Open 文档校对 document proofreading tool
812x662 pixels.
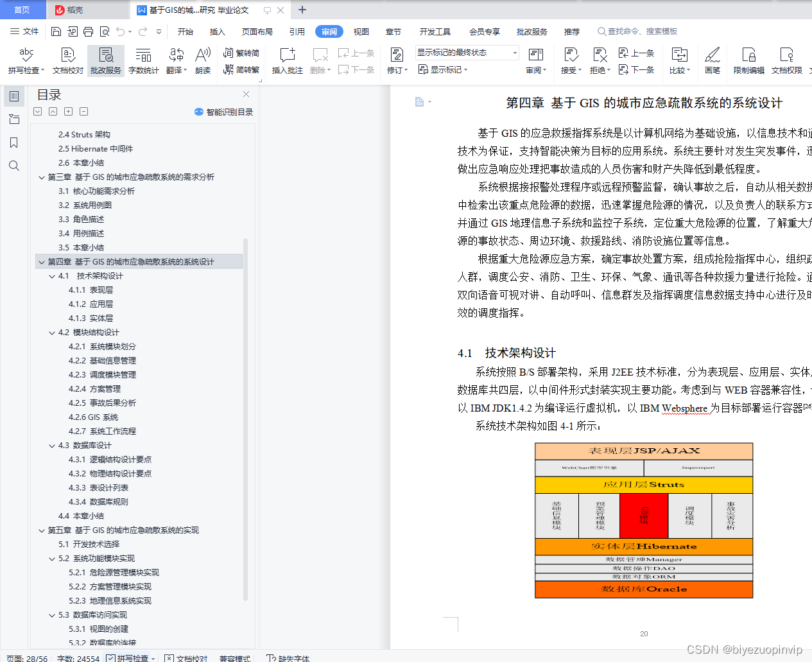pos(68,61)
